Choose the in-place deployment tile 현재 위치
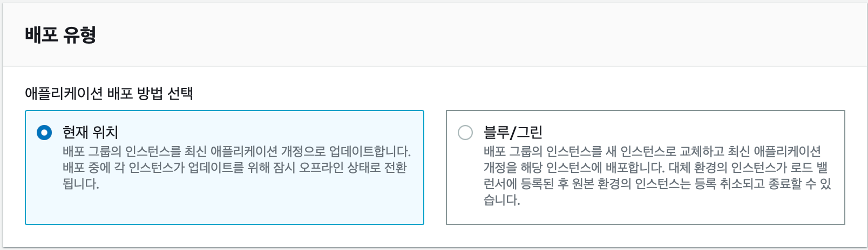The width and height of the screenshot is (868, 250). [225, 168]
